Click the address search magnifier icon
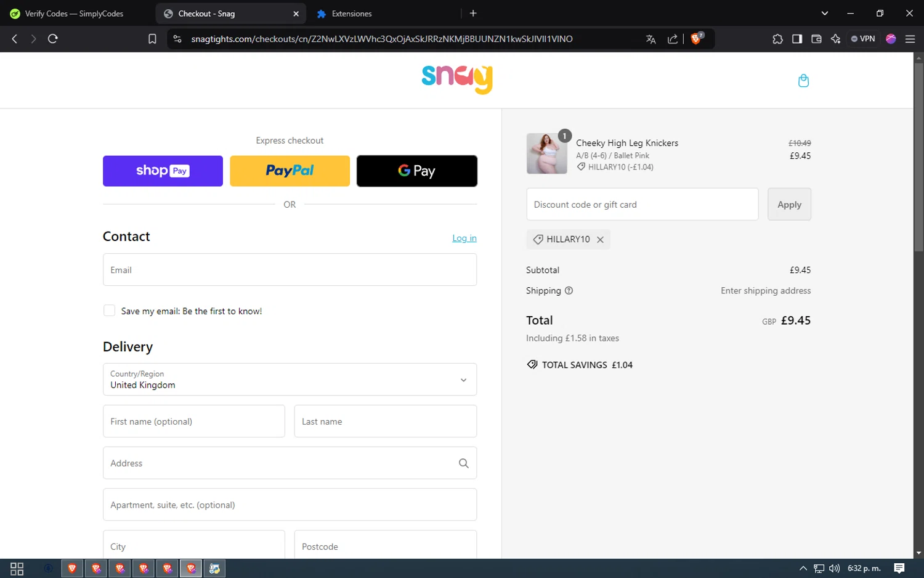This screenshot has height=578, width=924. pos(464,463)
